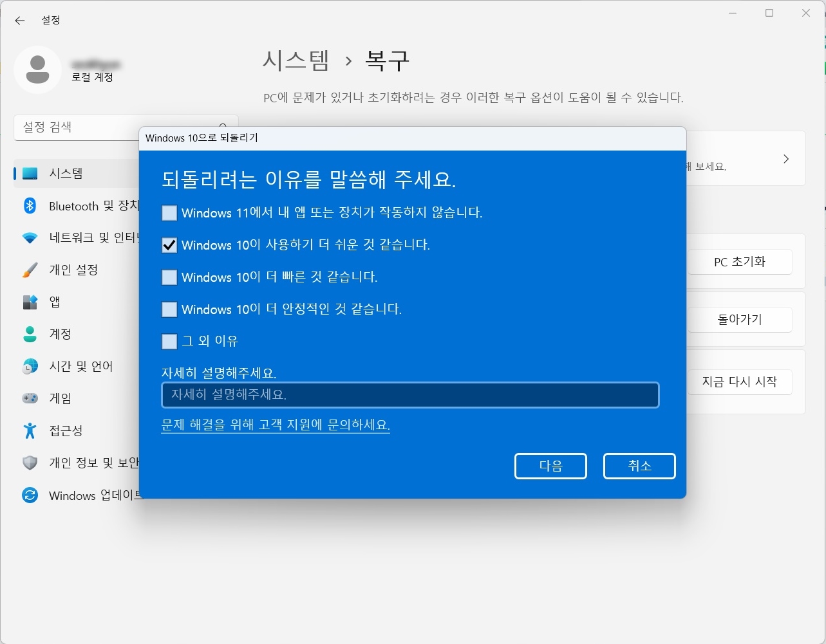Minimize the Settings window
The image size is (826, 644).
(733, 13)
